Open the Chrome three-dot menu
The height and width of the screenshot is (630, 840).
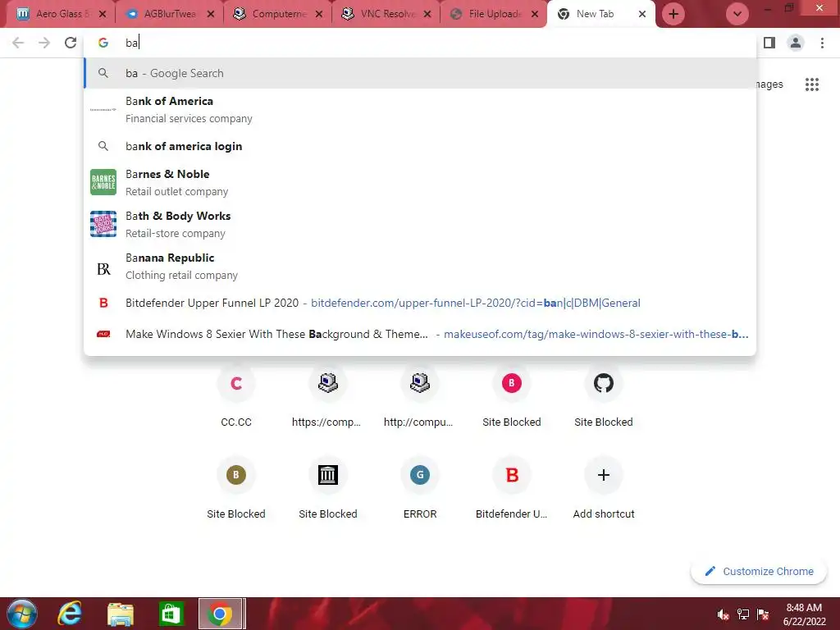(822, 43)
